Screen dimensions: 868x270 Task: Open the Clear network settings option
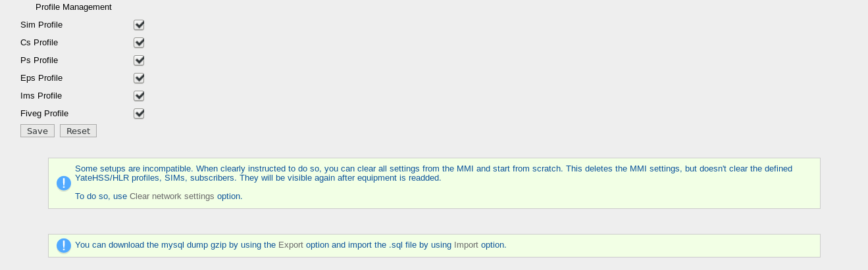click(x=172, y=196)
